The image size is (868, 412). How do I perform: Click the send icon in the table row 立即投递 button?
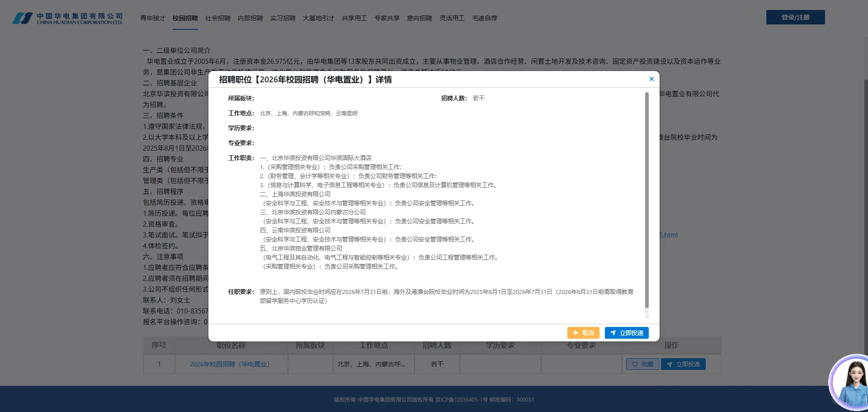point(670,364)
